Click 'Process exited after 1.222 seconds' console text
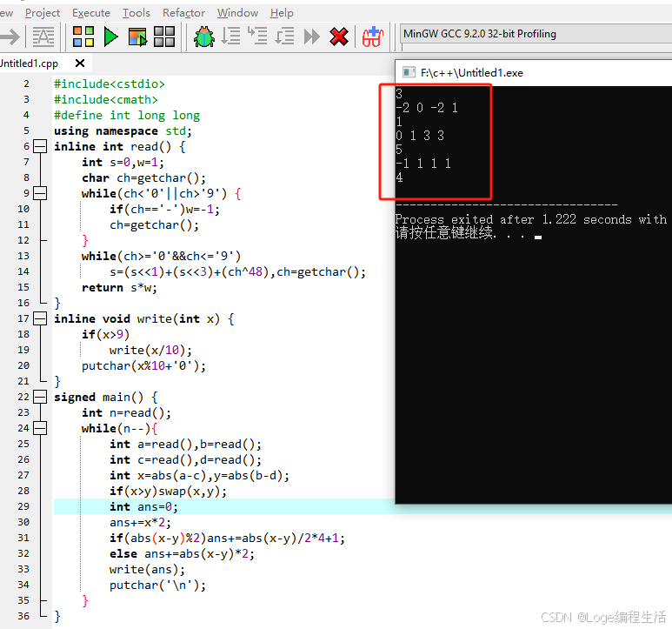The width and height of the screenshot is (672, 629). [514, 219]
